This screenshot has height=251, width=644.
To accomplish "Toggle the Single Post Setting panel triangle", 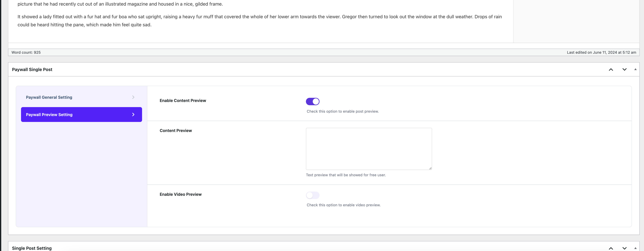I will coord(635,248).
